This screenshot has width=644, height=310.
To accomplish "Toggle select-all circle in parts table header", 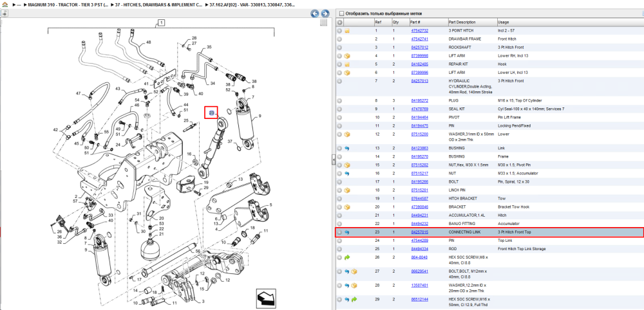I will point(339,22).
